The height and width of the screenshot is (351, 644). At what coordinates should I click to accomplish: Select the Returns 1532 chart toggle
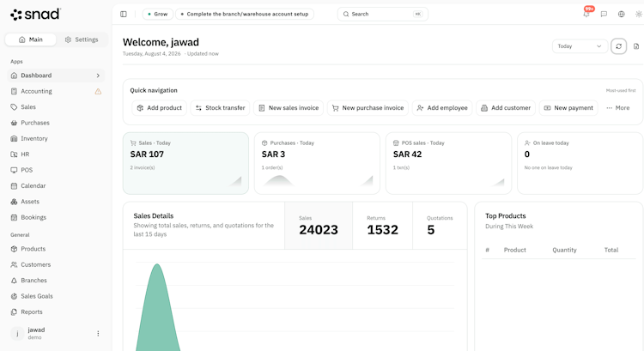tap(382, 226)
